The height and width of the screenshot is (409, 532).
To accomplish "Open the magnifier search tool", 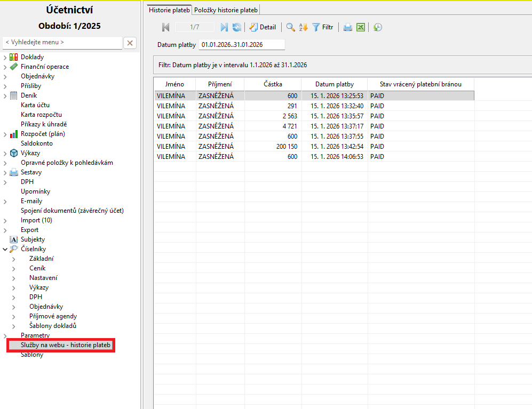I will pos(290,27).
